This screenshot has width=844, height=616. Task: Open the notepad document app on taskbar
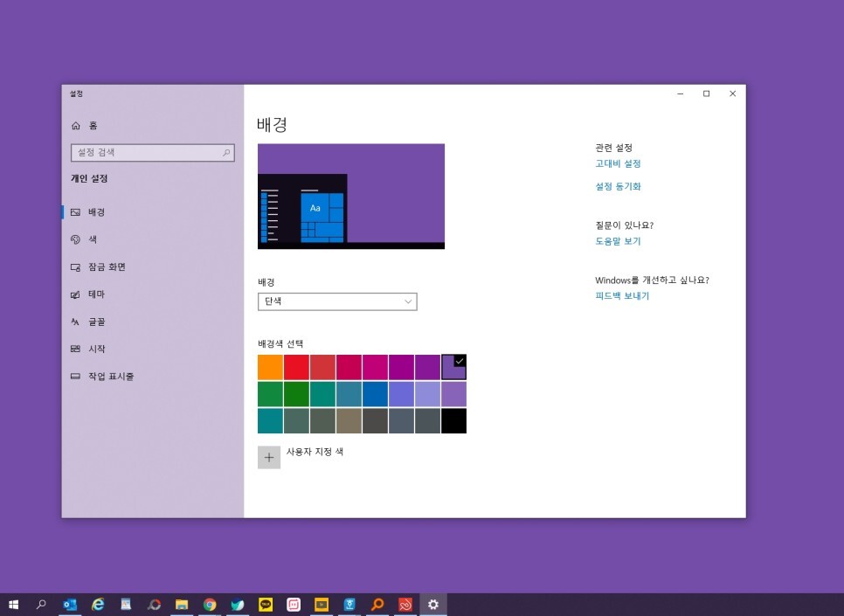pyautogui.click(x=126, y=605)
